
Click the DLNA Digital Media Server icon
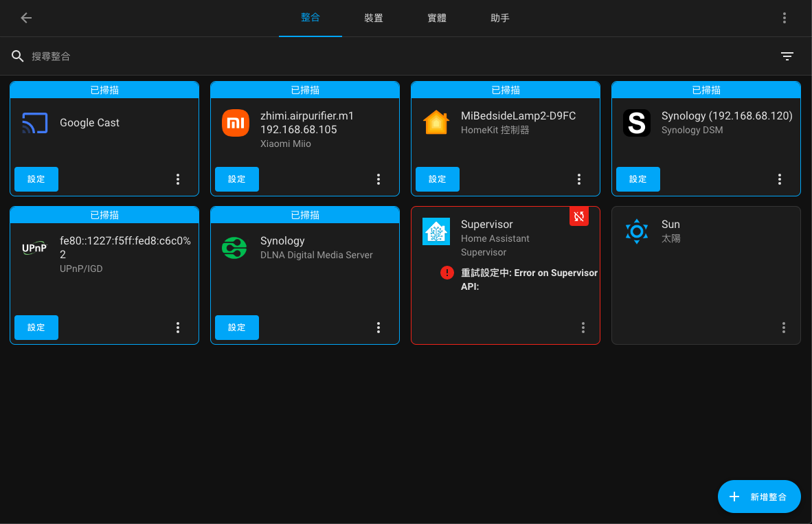tap(234, 247)
